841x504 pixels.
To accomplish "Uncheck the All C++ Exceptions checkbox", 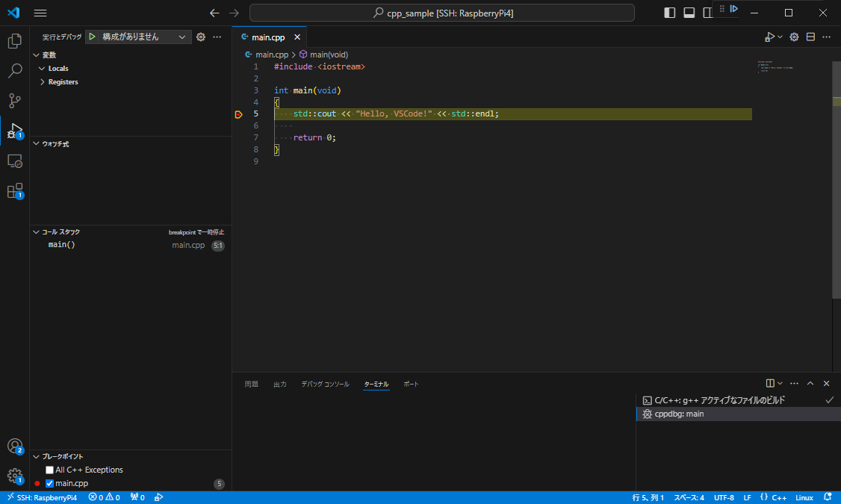I will point(49,469).
